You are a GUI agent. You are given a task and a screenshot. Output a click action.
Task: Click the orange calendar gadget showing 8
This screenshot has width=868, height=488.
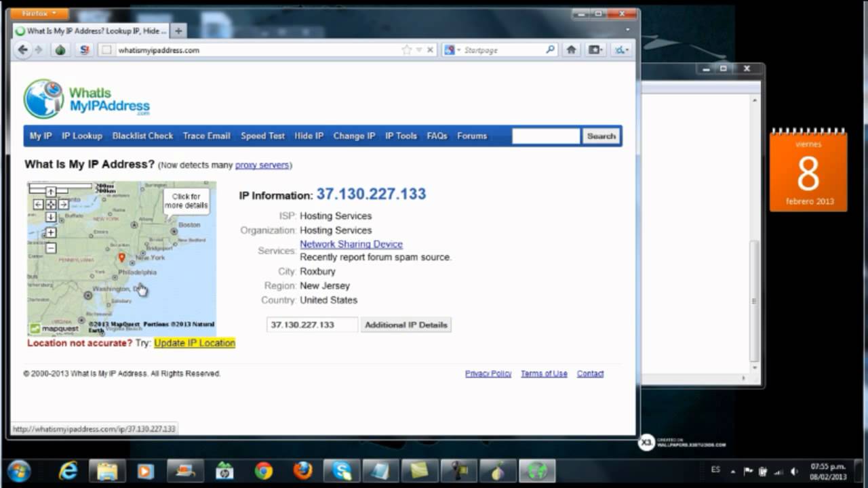tap(808, 169)
